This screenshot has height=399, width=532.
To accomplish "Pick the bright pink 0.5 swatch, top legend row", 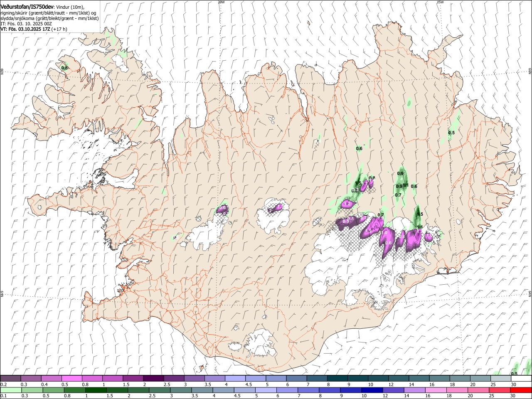I will coord(71,379).
